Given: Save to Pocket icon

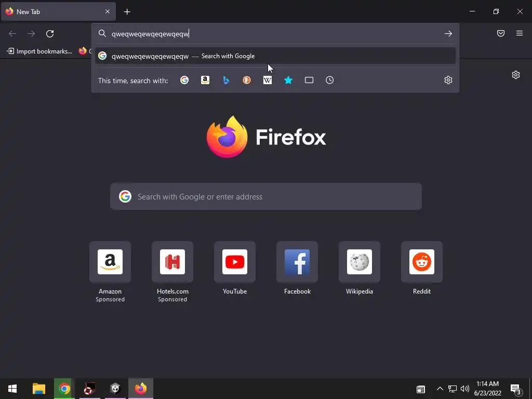Looking at the screenshot, I should click(501, 33).
